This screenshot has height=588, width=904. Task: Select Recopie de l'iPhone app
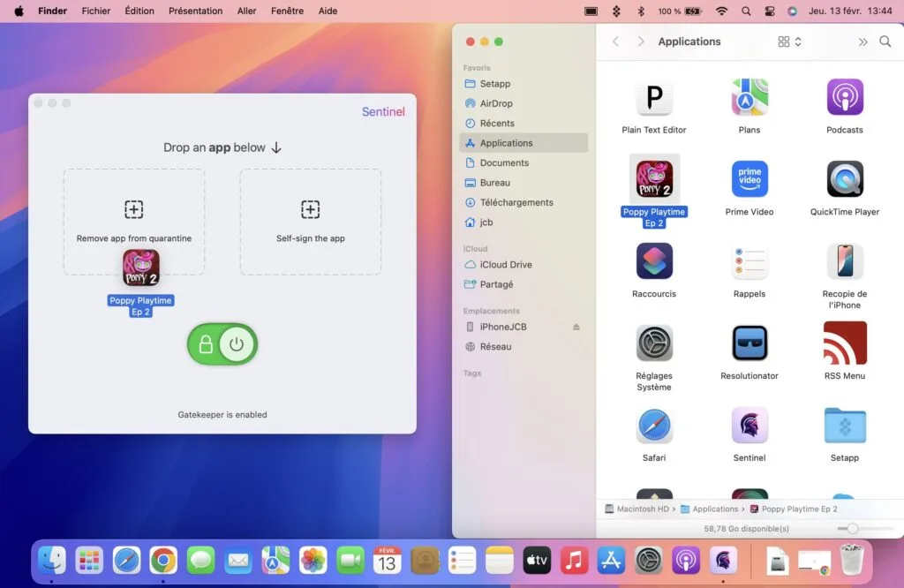[845, 261]
